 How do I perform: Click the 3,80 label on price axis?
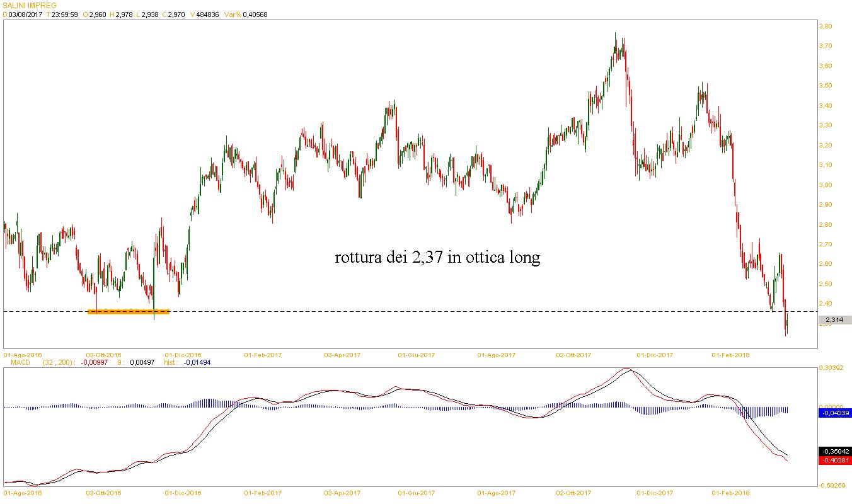[826, 26]
